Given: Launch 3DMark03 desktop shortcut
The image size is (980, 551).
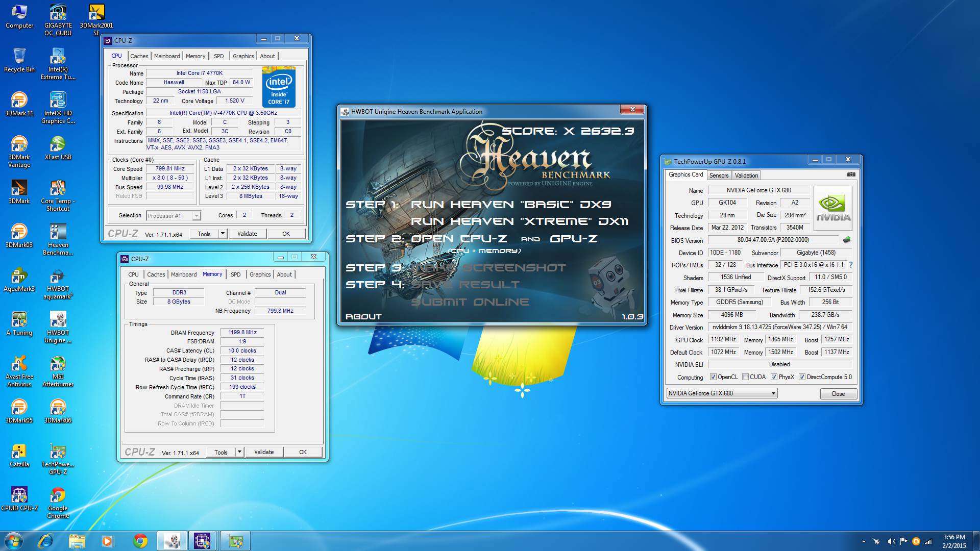Looking at the screenshot, I should click(19, 236).
